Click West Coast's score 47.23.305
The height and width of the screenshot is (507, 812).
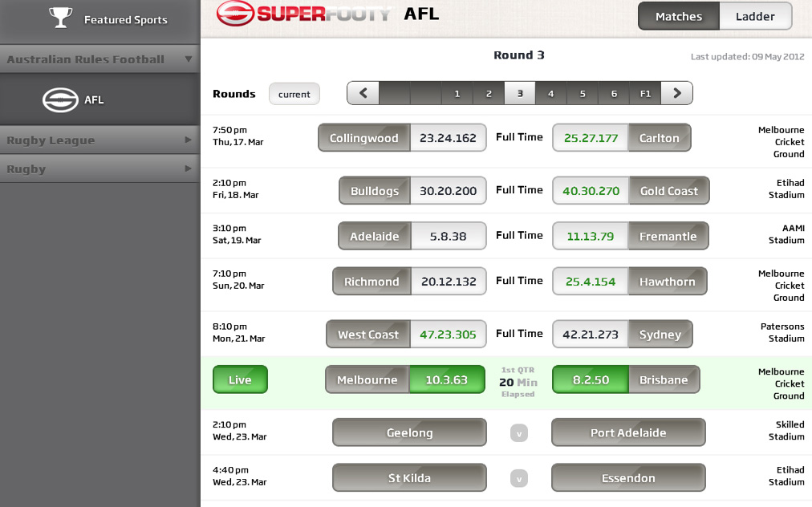(448, 334)
